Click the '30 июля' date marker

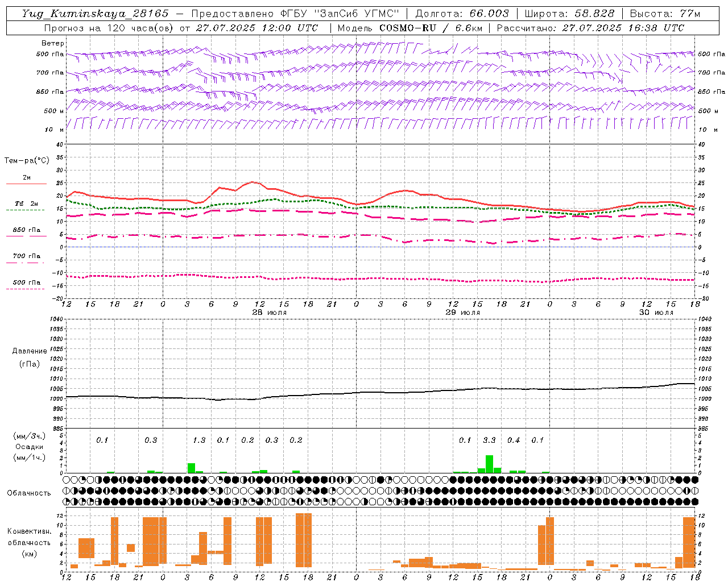tap(656, 313)
